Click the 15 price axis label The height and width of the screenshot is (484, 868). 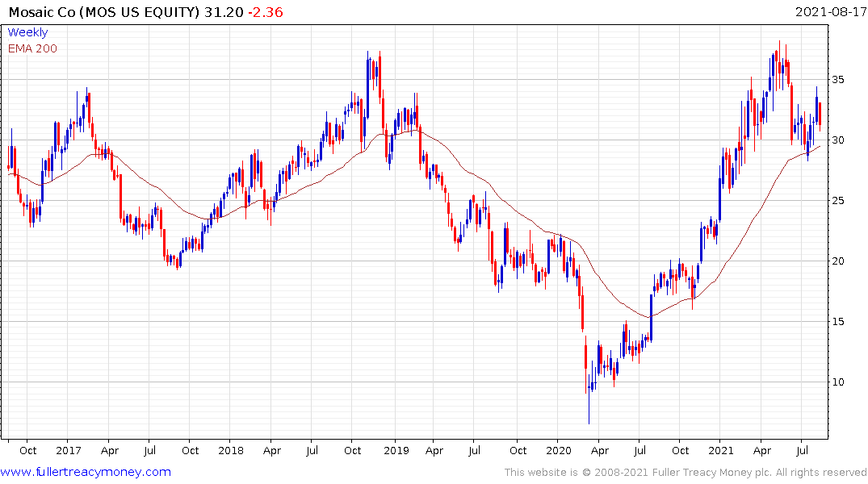838,321
